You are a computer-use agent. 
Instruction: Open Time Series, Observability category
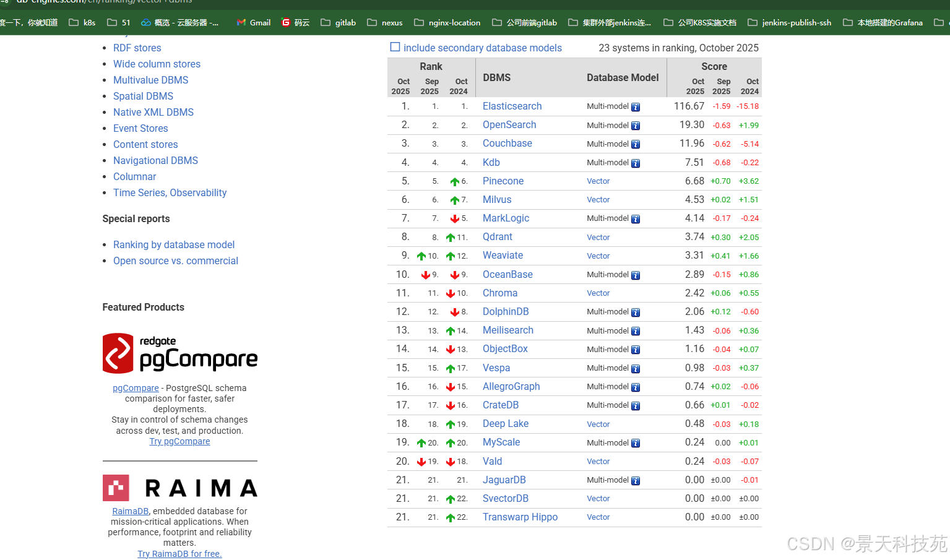[x=170, y=192]
